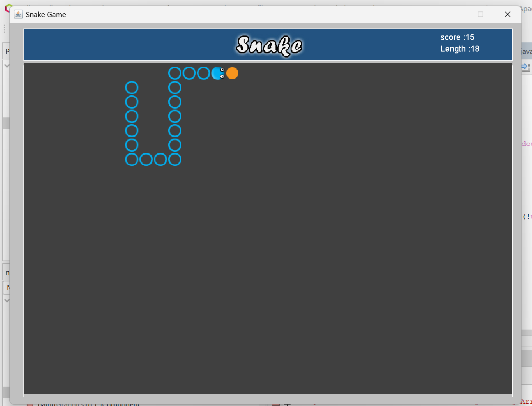Expand the lower chevron on the left sidebar
Image resolution: width=532 pixels, height=406 pixels.
tap(6, 301)
